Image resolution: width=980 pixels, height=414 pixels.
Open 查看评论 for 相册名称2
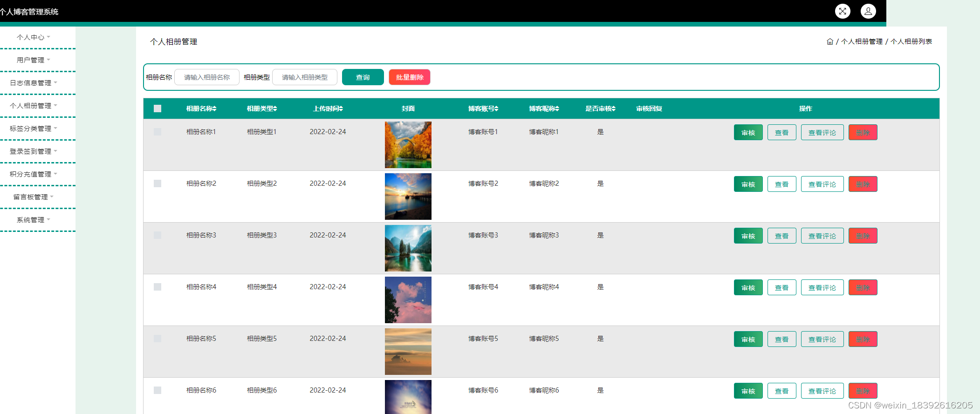822,184
